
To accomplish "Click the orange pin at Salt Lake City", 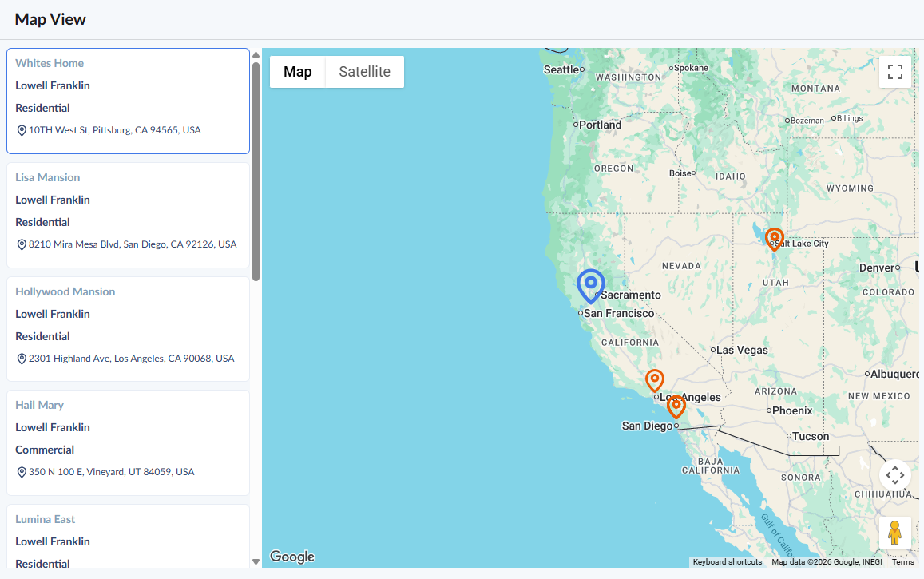I will [x=774, y=239].
